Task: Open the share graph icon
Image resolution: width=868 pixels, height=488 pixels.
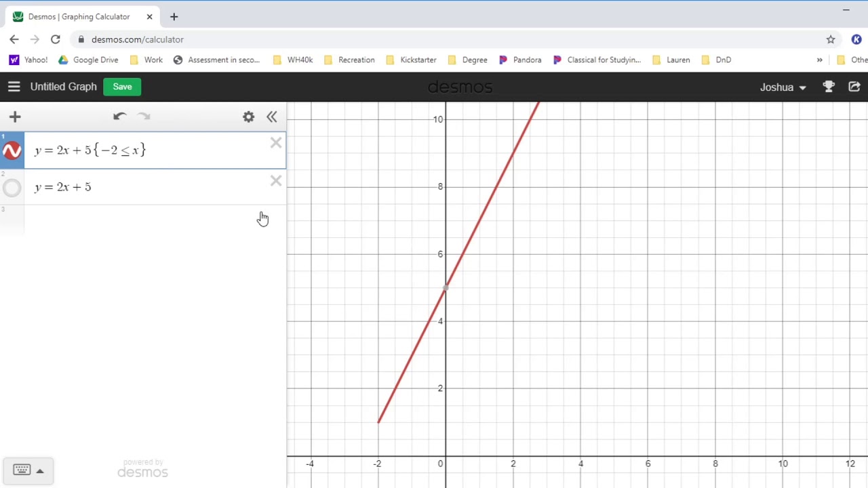Action: (854, 87)
